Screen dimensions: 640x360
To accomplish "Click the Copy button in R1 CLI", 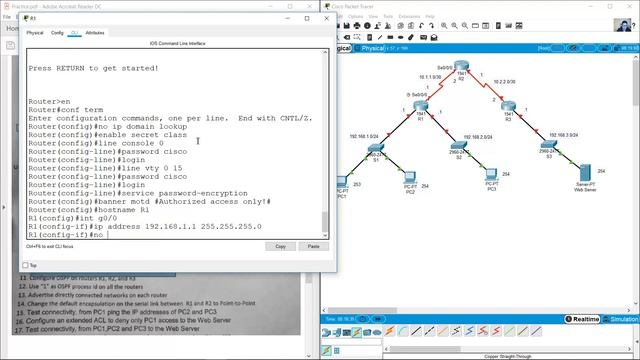I will (x=280, y=247).
